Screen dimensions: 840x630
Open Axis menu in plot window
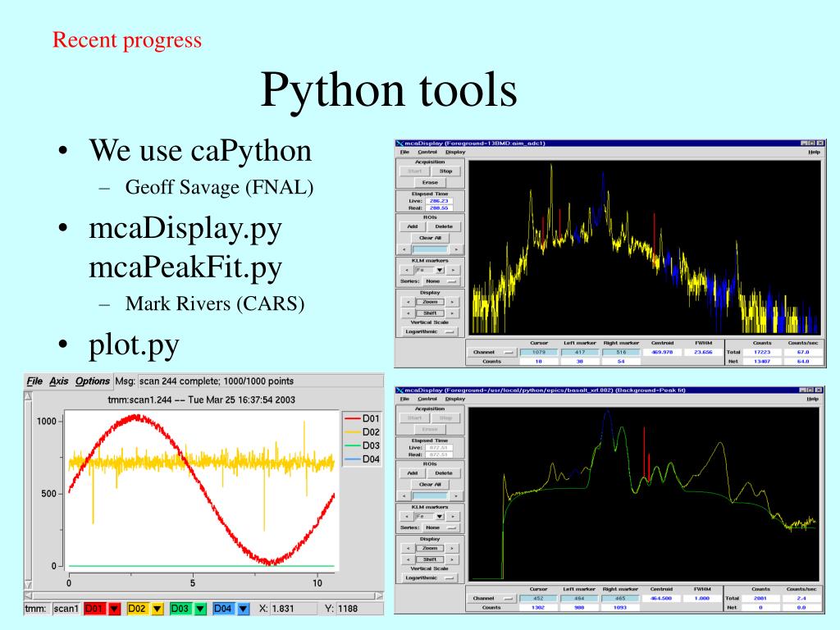(59, 381)
